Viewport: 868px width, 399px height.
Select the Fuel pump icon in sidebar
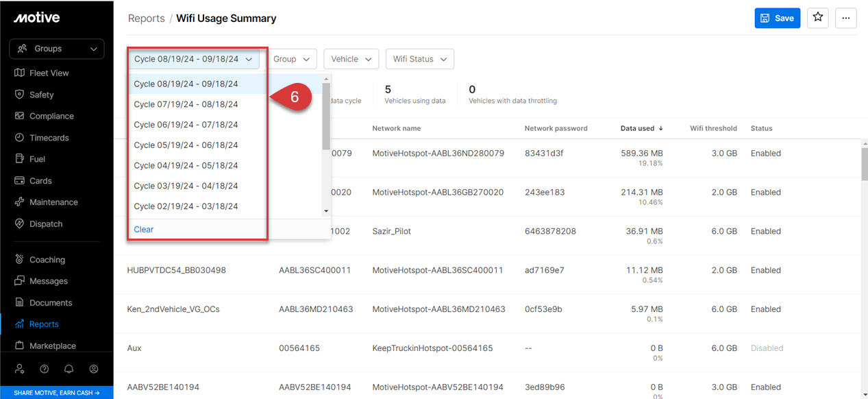[19, 159]
